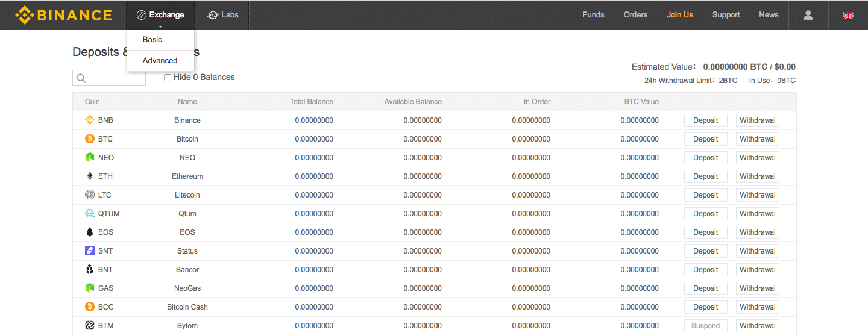This screenshot has width=868, height=336.
Task: Click the BTC coin icon
Action: tap(90, 139)
